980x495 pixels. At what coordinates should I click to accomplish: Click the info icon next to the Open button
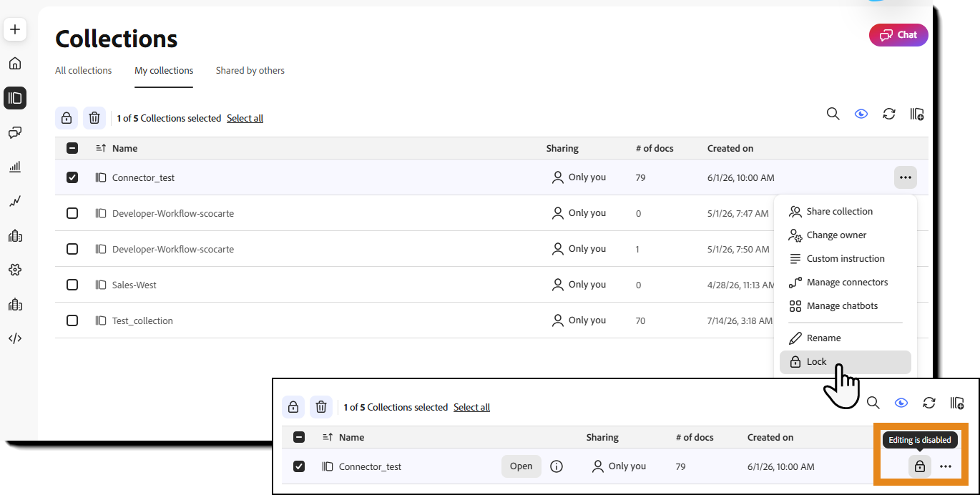[557, 466]
